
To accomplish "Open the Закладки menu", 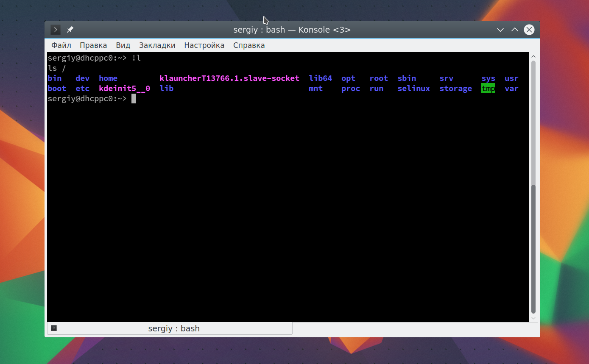I will point(157,45).
